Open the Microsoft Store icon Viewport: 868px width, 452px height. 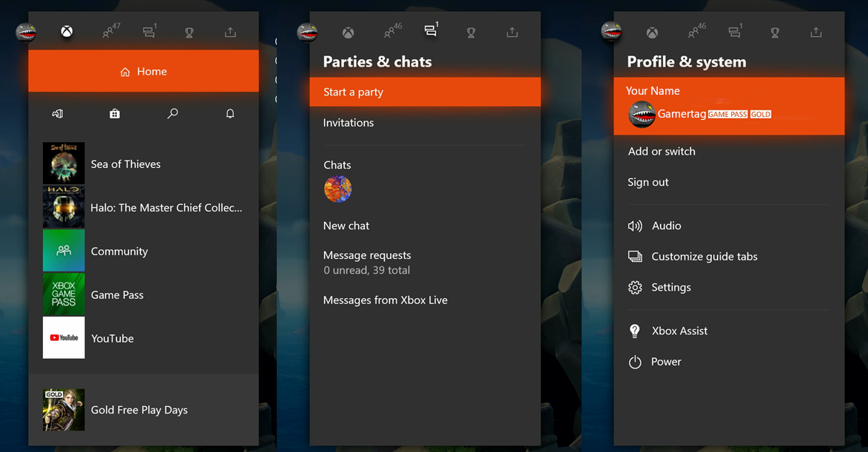coord(115,113)
